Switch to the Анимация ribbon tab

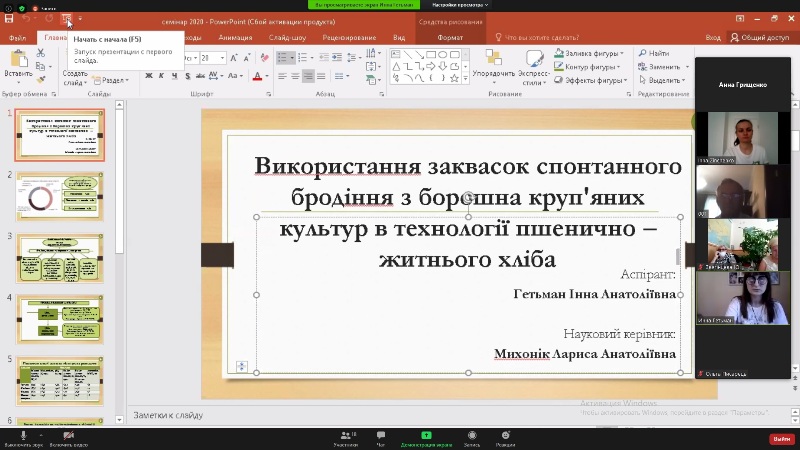point(235,38)
